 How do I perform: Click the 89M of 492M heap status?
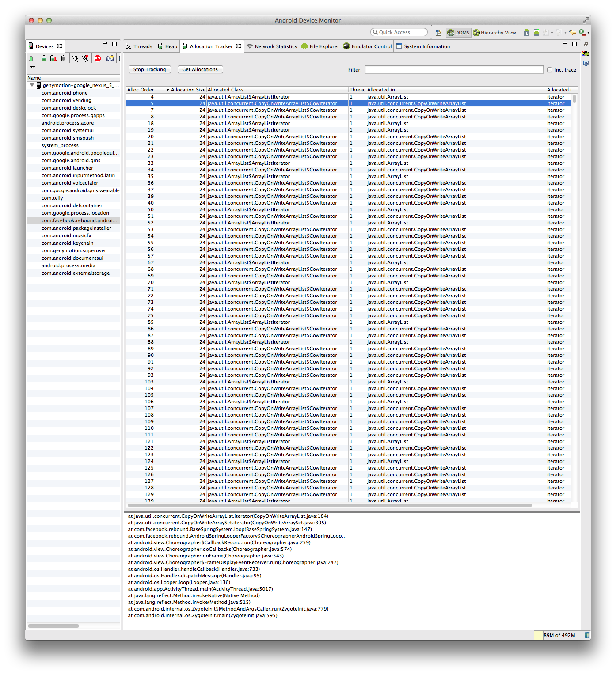(559, 635)
